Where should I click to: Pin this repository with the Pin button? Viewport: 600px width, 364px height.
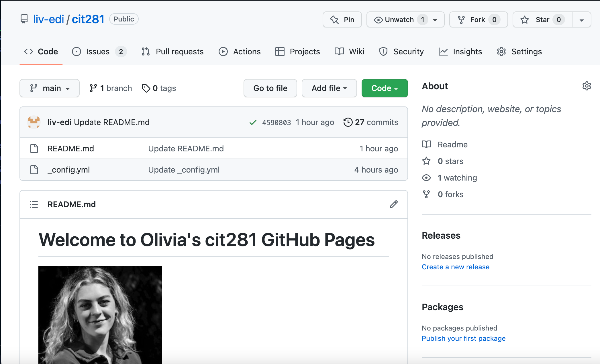(342, 19)
